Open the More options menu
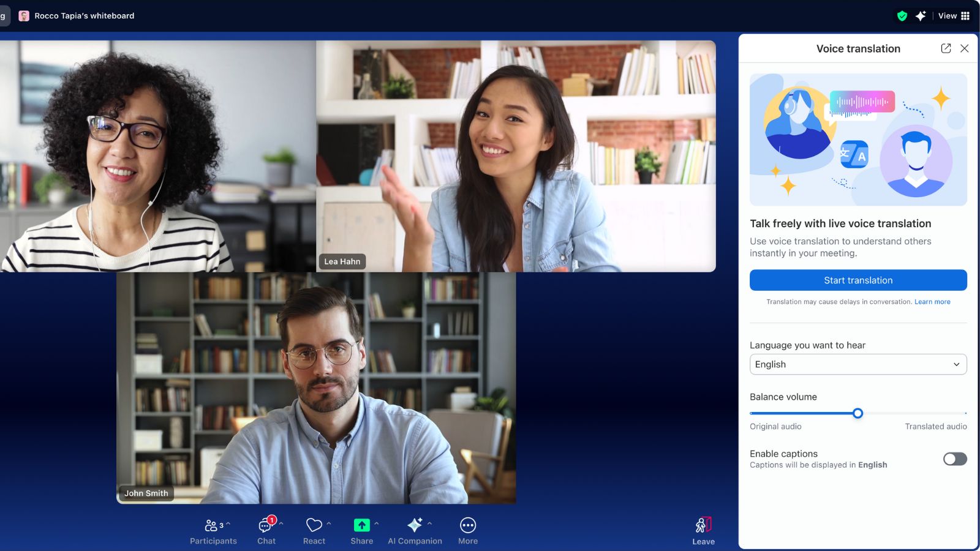Screen dimensions: 980x551 [467, 530]
